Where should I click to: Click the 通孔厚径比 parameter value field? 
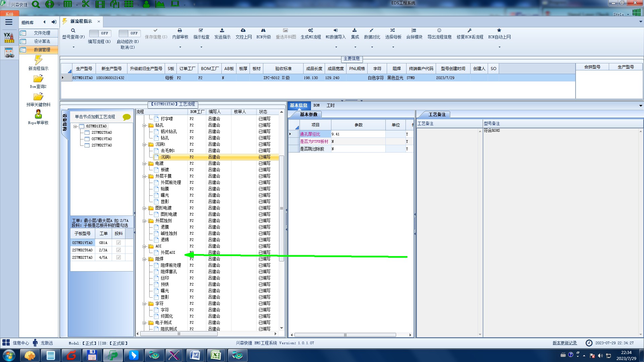tap(358, 134)
